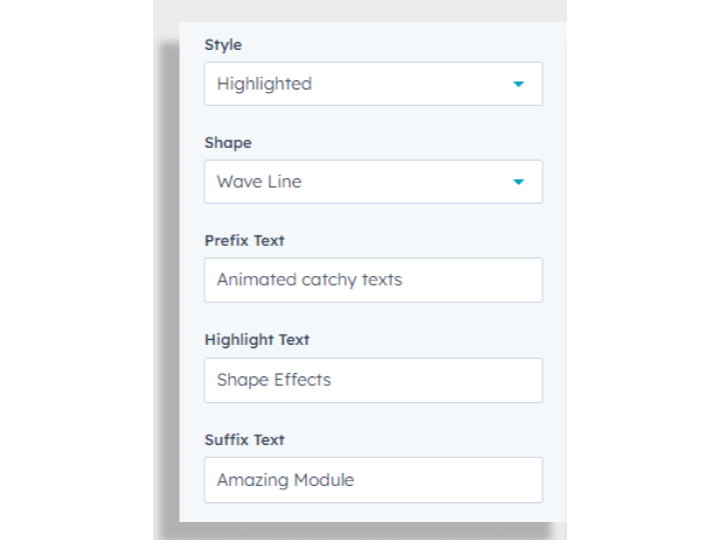This screenshot has height=540, width=721.
Task: Open the Shape dropdown showing Wave Line
Action: pos(373,182)
